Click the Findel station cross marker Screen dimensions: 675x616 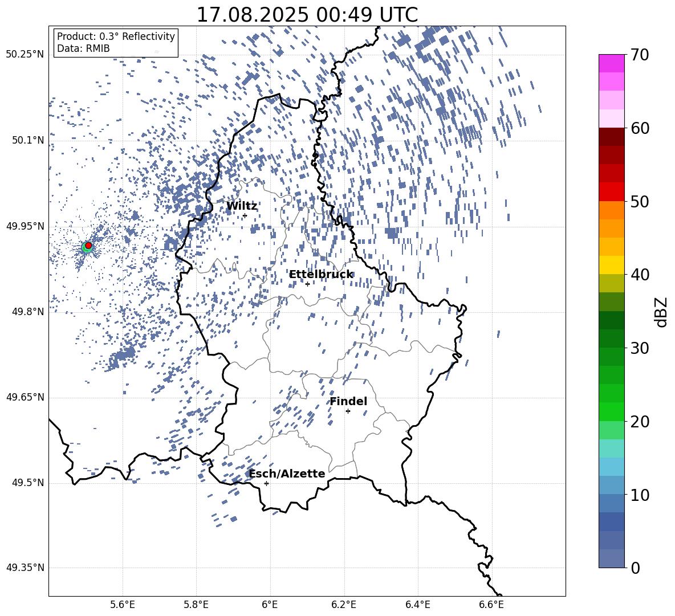(348, 411)
